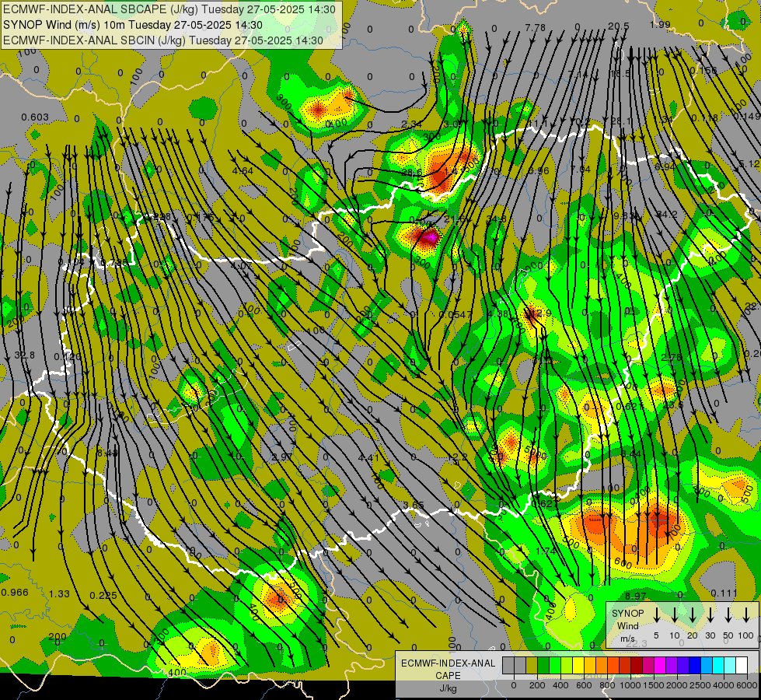Click the ECMWF-INDEX-ANAL CAPE legend label
Image resolution: width=761 pixels, height=700 pixels.
point(448,669)
